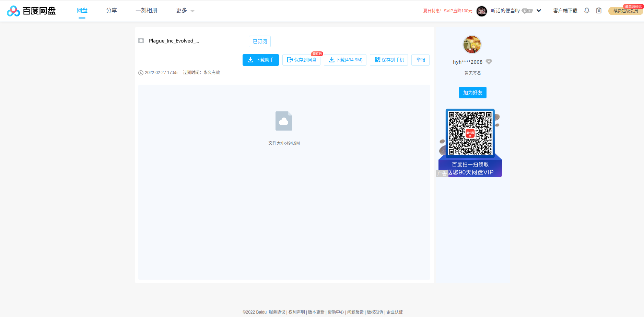Click the file type icon beside Plague_Inc_Evolved
644x317 pixels.
[x=141, y=40]
